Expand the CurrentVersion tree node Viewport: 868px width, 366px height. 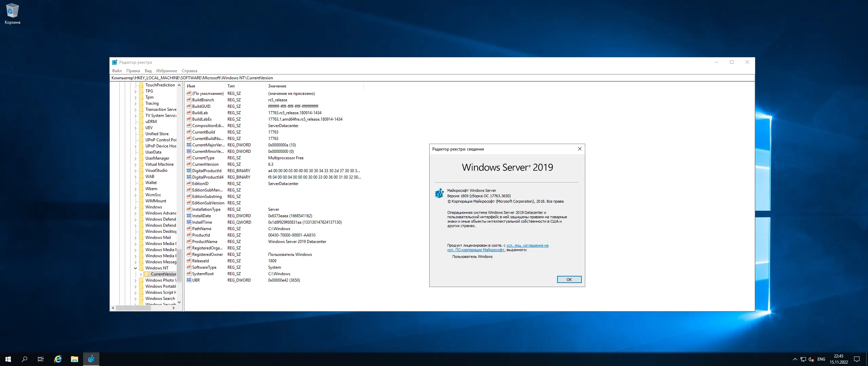(141, 274)
